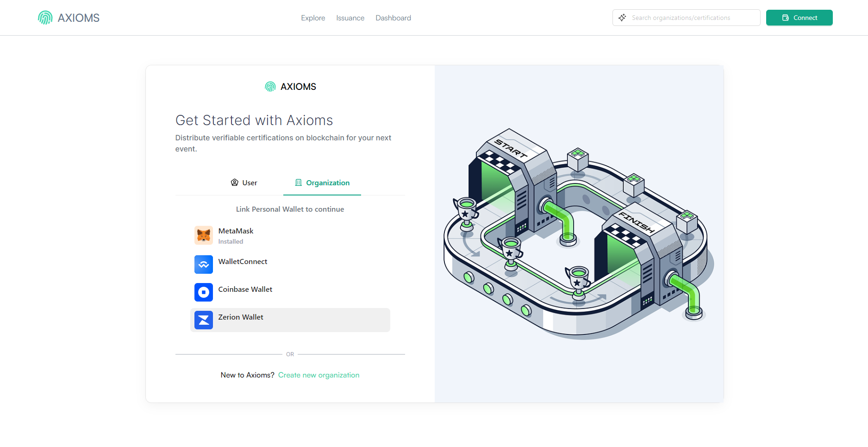The height and width of the screenshot is (447, 868).
Task: Click the Zerion Wallet icon
Action: (204, 320)
